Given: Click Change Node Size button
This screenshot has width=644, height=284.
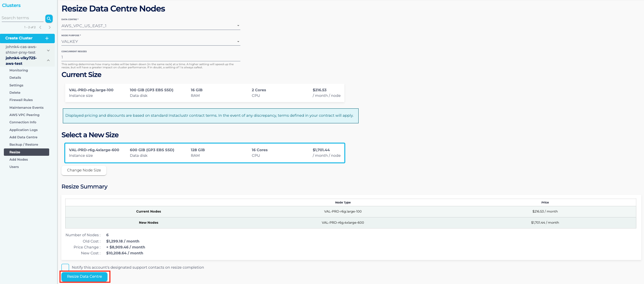Looking at the screenshot, I should (84, 170).
